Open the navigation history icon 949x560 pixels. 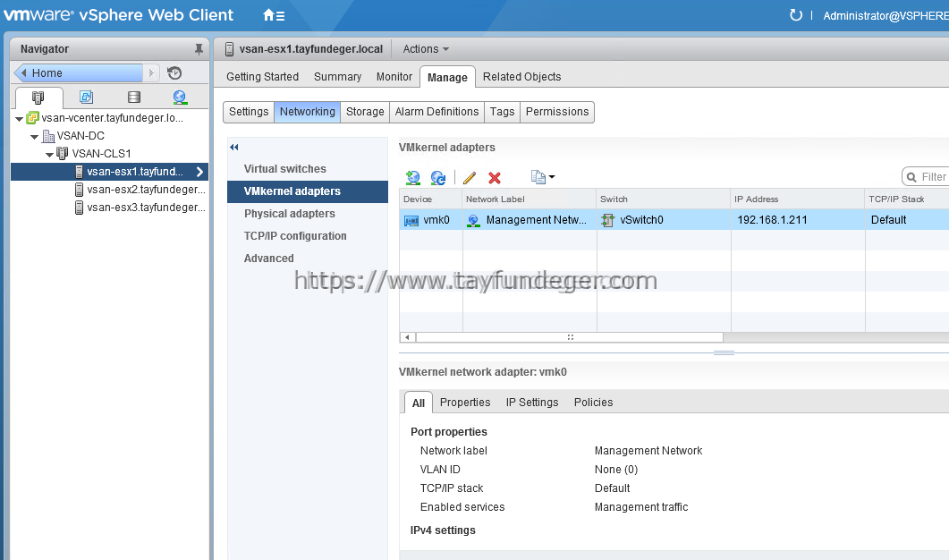click(174, 73)
